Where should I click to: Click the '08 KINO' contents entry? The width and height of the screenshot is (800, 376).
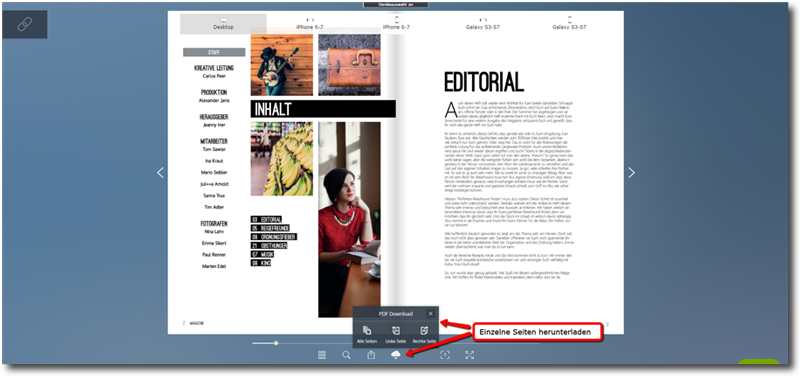pyautogui.click(x=261, y=263)
